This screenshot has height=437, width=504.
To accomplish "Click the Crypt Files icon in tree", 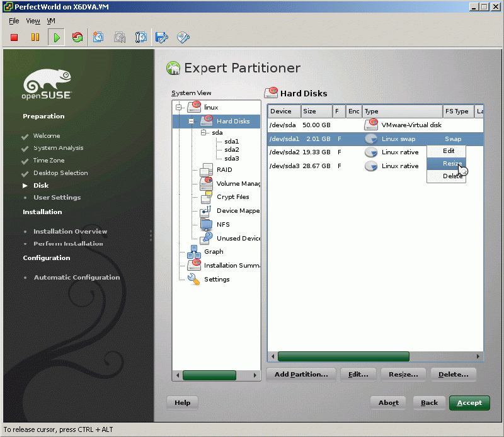I will [207, 197].
